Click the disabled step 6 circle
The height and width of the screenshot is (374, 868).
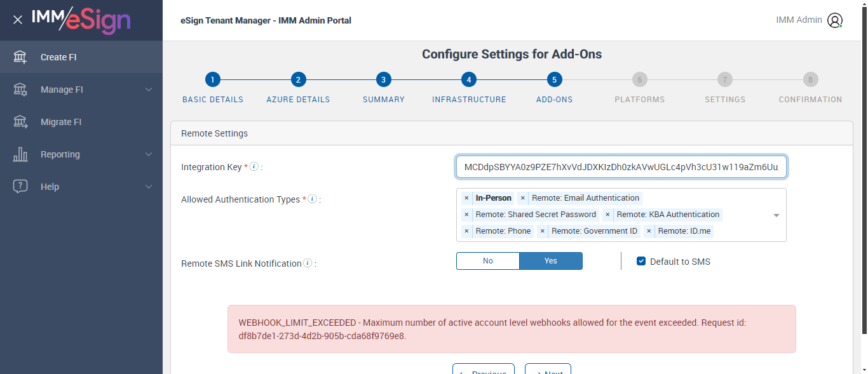pyautogui.click(x=640, y=79)
